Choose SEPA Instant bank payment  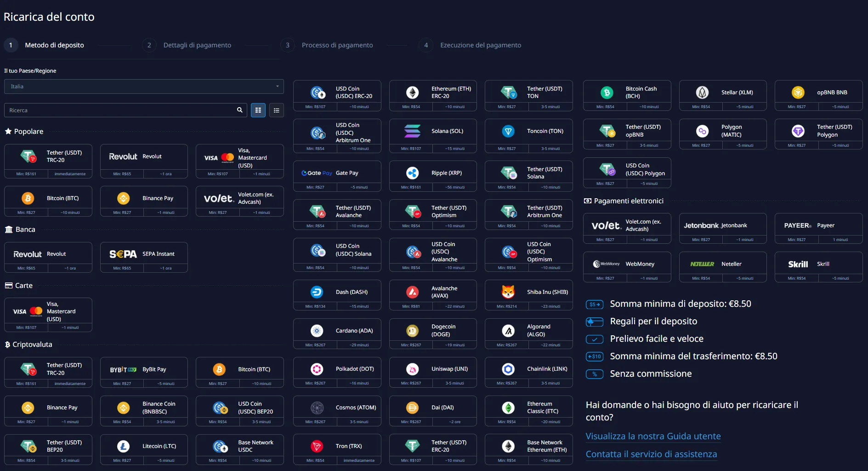click(x=144, y=254)
